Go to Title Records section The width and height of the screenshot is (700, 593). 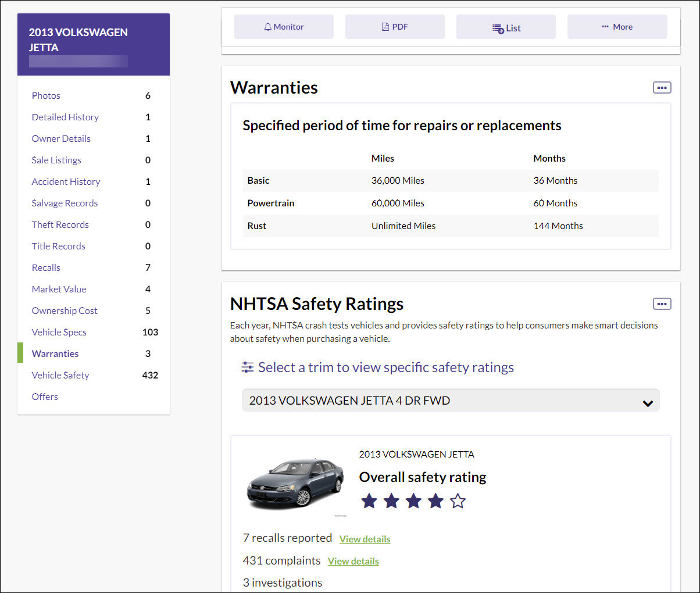click(x=58, y=246)
